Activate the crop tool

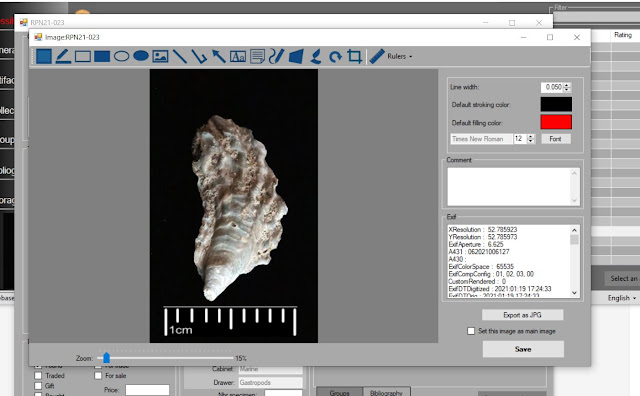coord(354,56)
